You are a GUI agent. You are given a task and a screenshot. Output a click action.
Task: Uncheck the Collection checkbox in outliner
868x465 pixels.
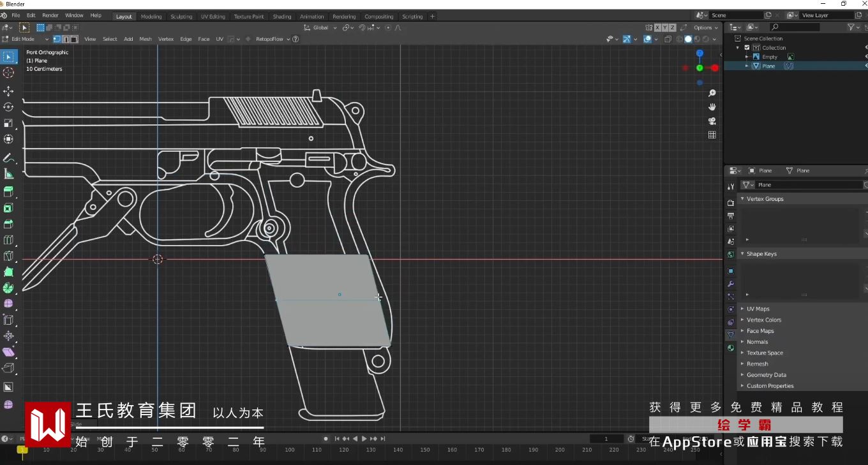747,48
